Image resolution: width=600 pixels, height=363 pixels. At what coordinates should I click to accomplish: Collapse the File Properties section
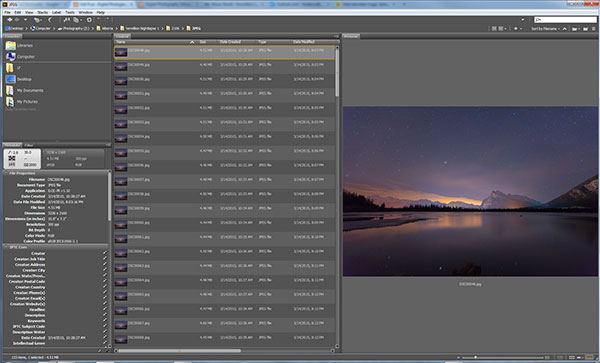6,173
